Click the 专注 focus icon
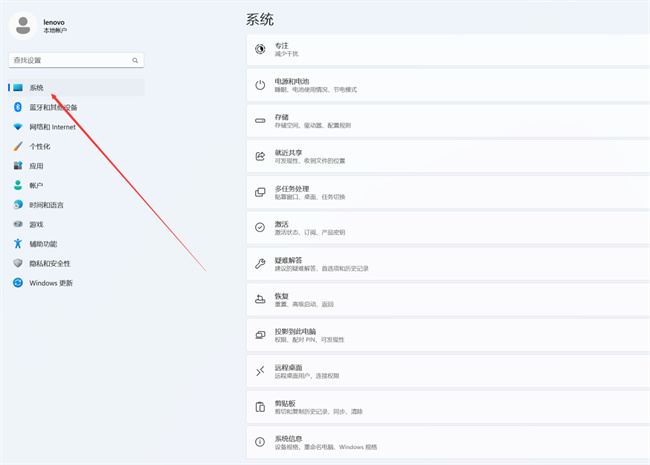Viewport: 650px width, 465px height. 260,49
